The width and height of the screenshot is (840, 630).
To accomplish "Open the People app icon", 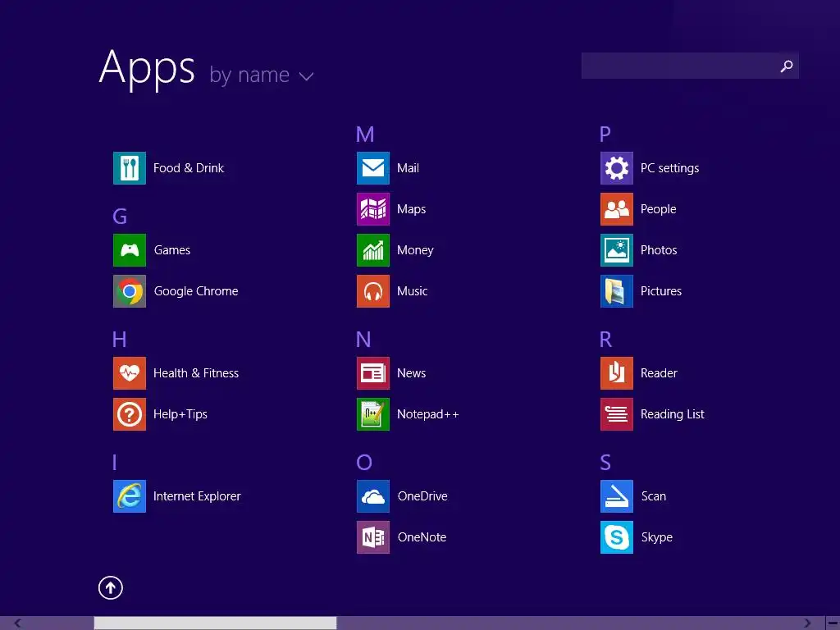I will [x=617, y=209].
